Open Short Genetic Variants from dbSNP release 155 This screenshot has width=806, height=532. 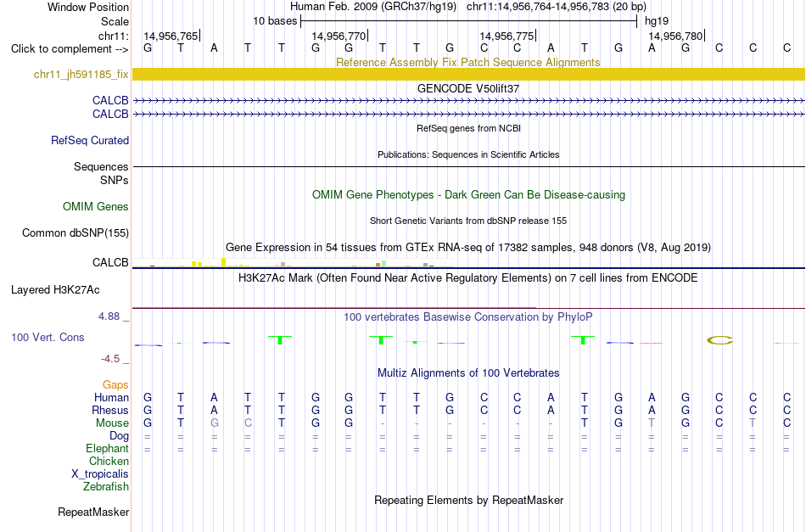point(468,221)
